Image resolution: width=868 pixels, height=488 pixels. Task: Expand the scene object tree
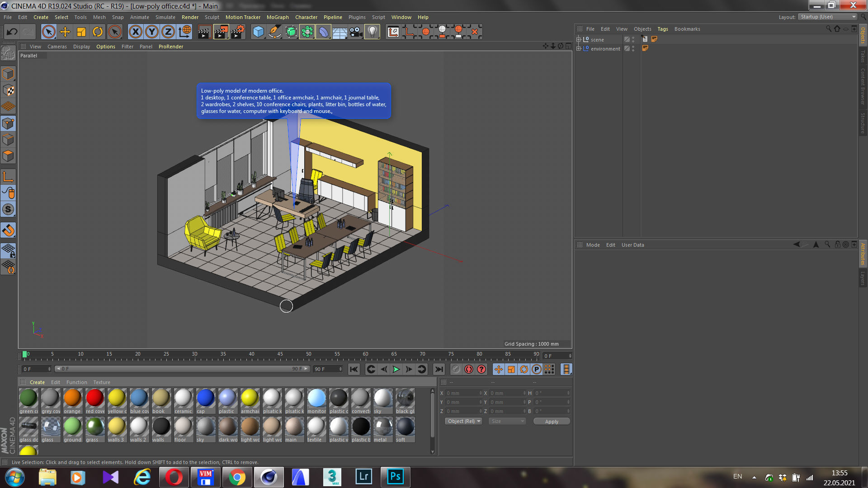578,39
